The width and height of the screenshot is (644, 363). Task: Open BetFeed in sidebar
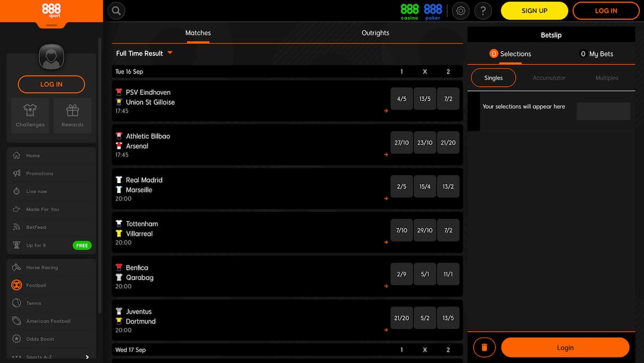point(52,227)
